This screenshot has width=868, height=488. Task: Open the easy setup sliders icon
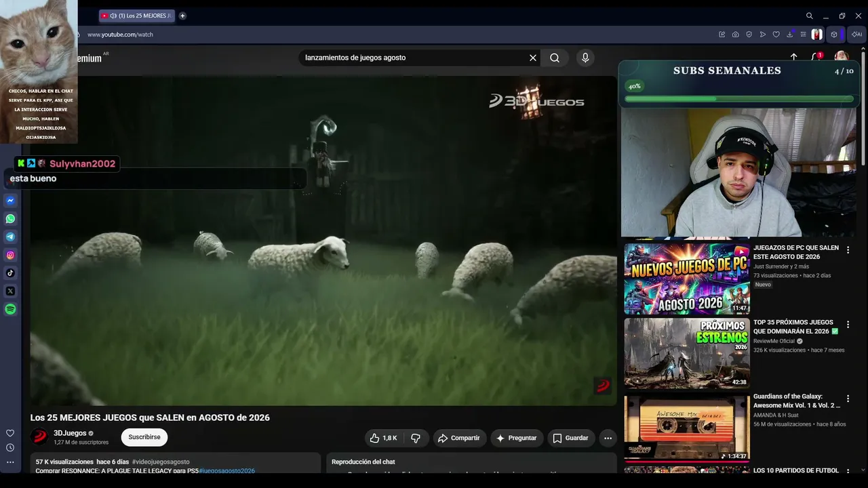[x=804, y=35]
